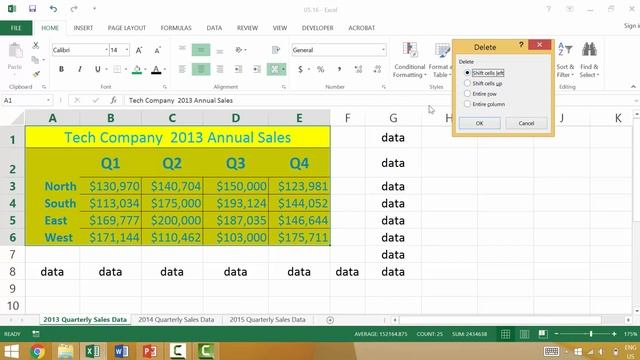Open Font Color dropdown arrow

point(164,69)
